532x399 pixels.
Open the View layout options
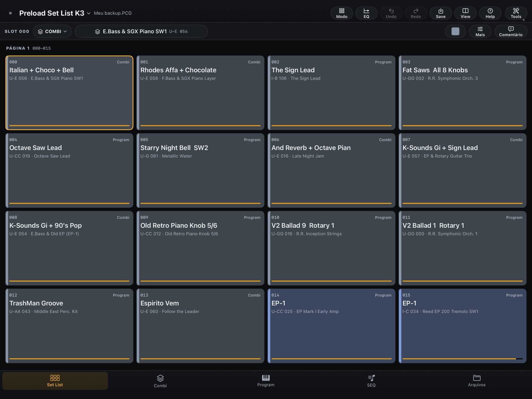click(465, 13)
